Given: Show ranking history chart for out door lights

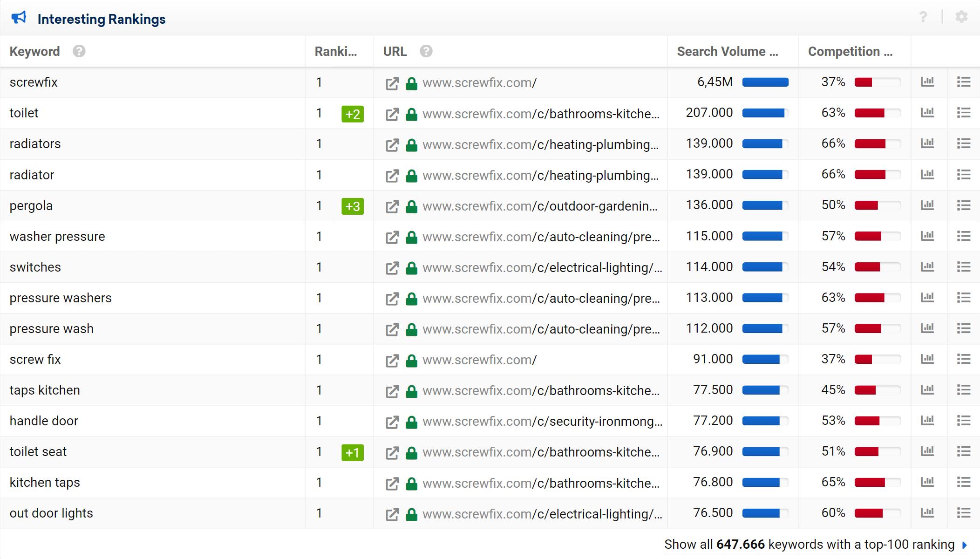Looking at the screenshot, I should click(927, 512).
